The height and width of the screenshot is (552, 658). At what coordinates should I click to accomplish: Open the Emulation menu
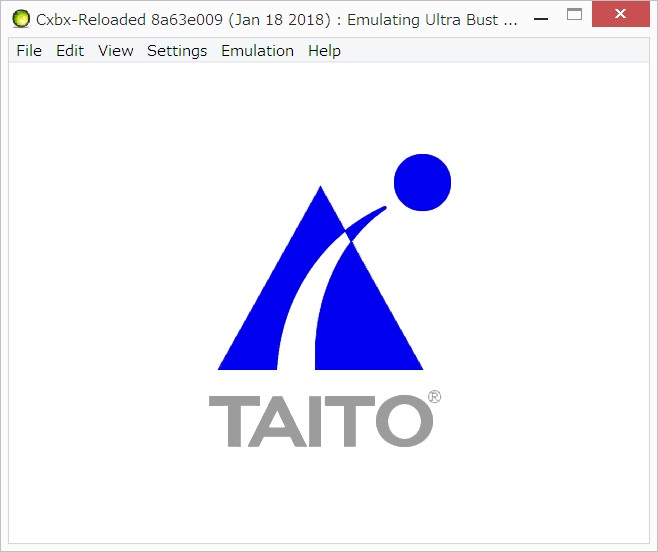click(257, 51)
